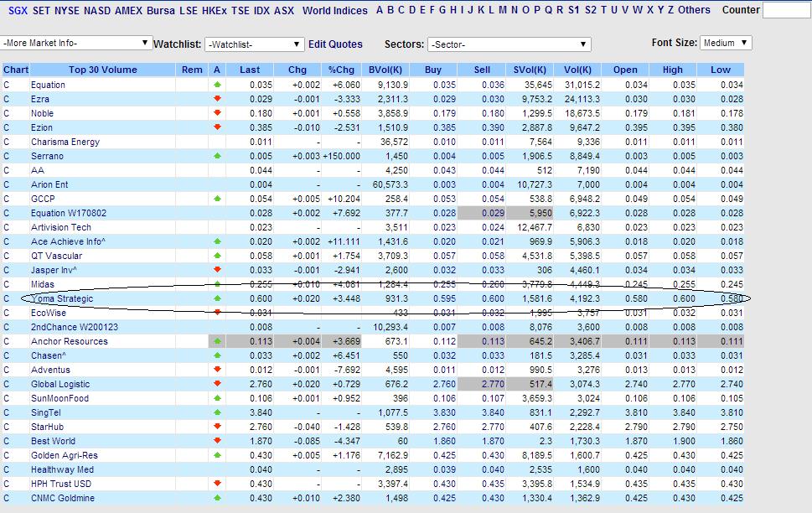This screenshot has width=812, height=513.
Task: Switch to the IDX market tab
Action: (x=261, y=10)
